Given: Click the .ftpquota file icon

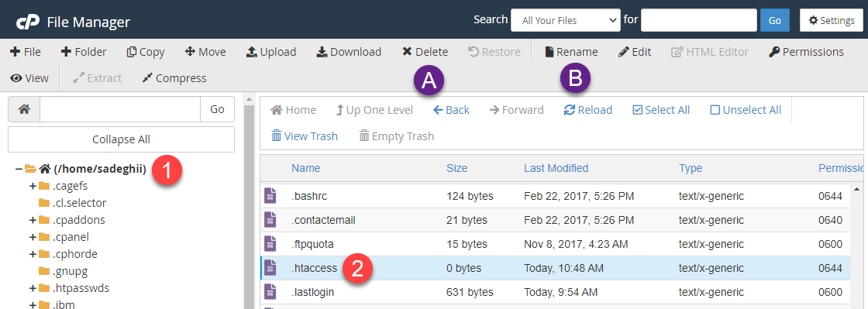Looking at the screenshot, I should (x=270, y=244).
